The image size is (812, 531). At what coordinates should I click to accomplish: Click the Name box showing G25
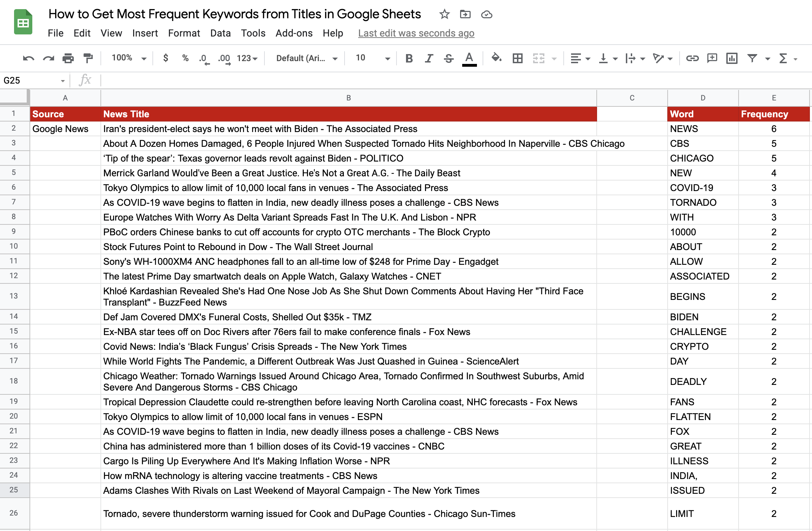pos(30,81)
